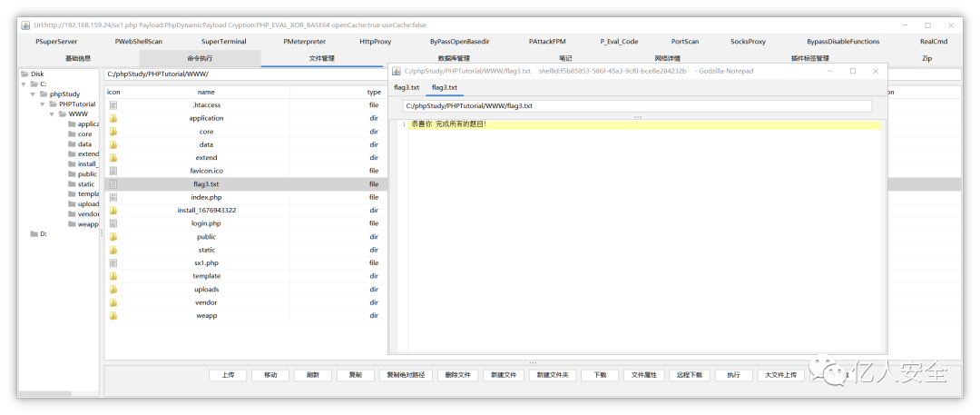Switch to the 命令执行 tab

(200, 58)
